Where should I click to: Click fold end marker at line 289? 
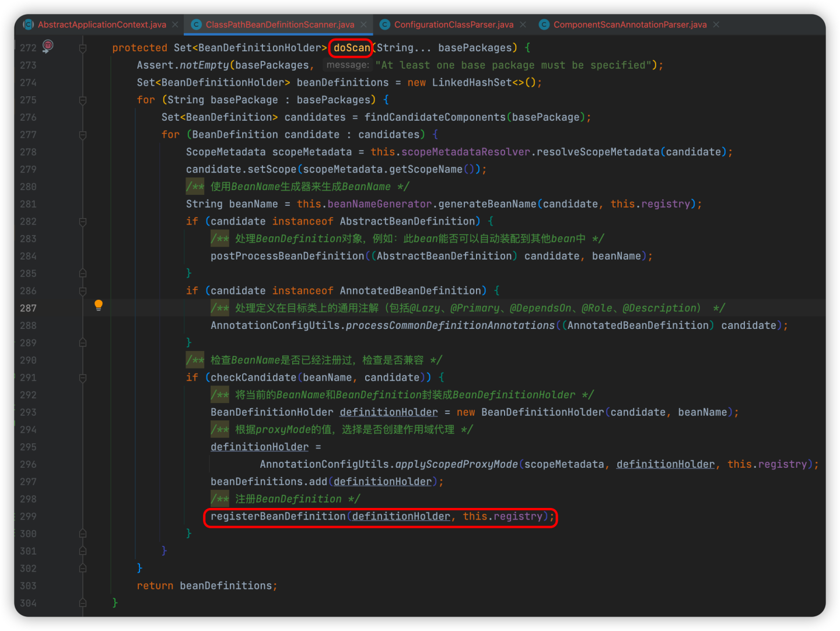(83, 343)
